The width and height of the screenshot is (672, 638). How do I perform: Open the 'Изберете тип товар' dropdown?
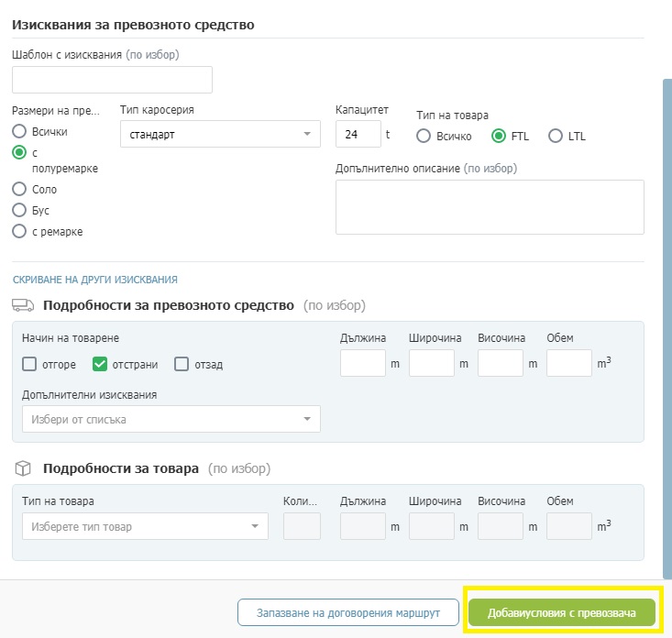[x=145, y=526]
